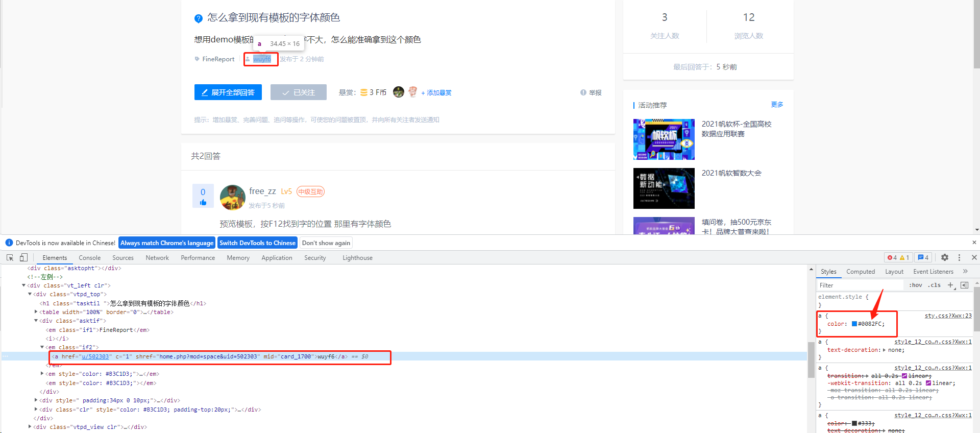Open the Application tab
980x433 pixels.
tap(277, 258)
